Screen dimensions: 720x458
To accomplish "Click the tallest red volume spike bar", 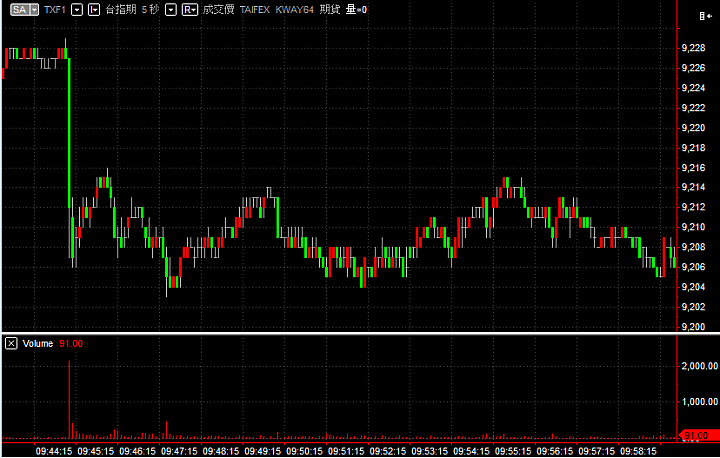I will [69, 400].
